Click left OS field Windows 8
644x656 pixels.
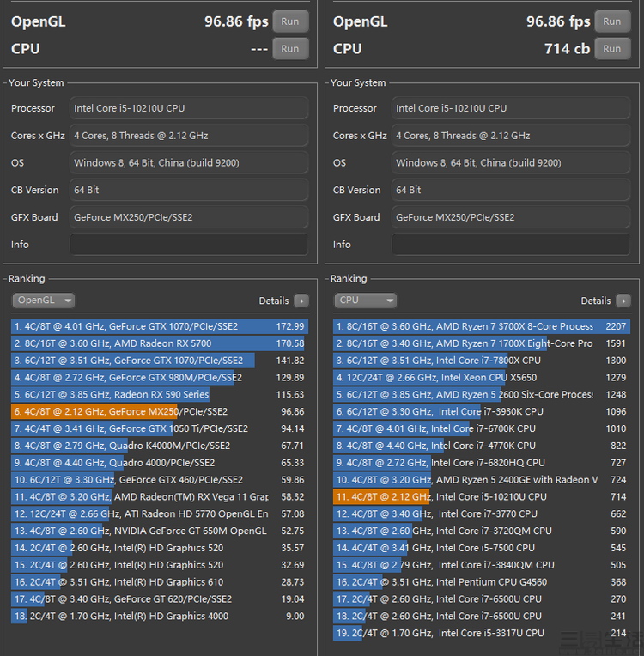click(189, 163)
